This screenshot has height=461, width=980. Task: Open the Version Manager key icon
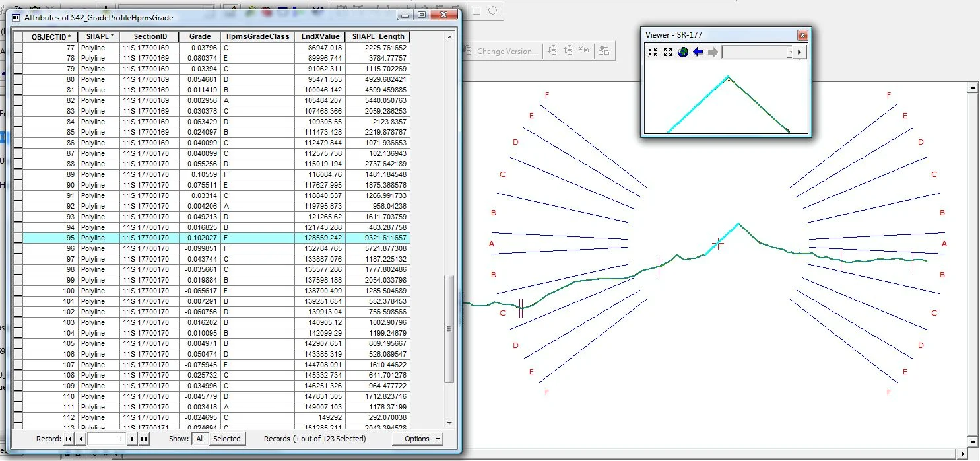coord(604,50)
